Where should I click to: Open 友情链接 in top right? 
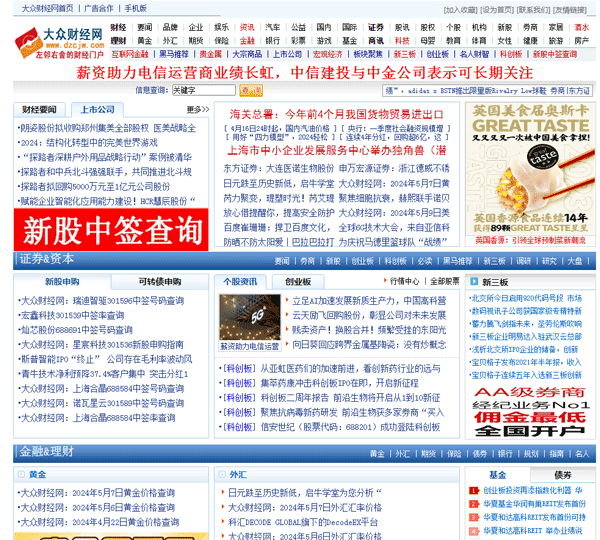pyautogui.click(x=570, y=10)
